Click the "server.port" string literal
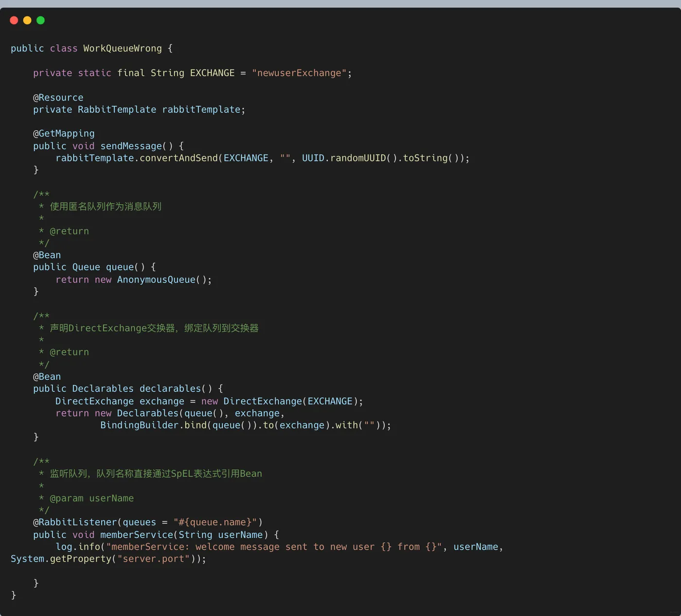This screenshot has height=616, width=681. [153, 559]
